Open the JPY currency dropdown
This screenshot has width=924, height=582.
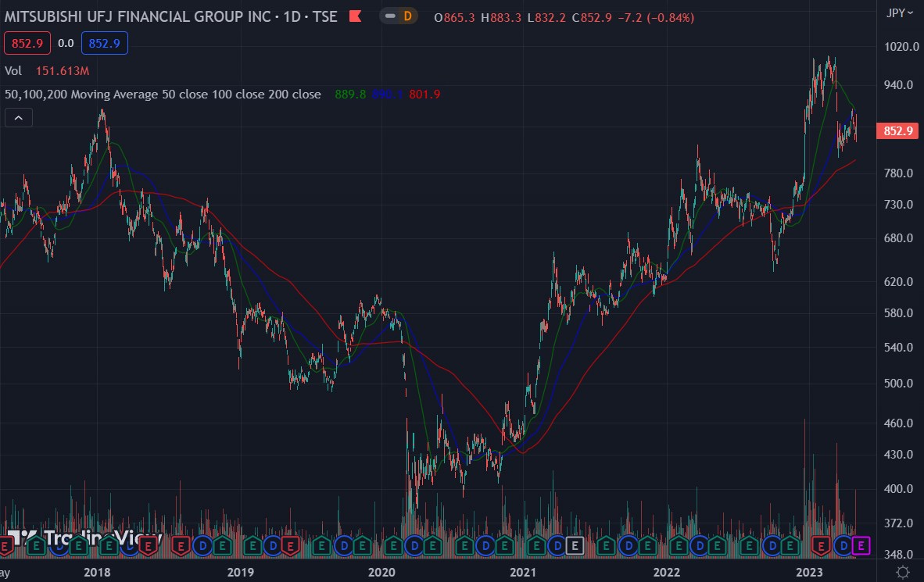899,12
